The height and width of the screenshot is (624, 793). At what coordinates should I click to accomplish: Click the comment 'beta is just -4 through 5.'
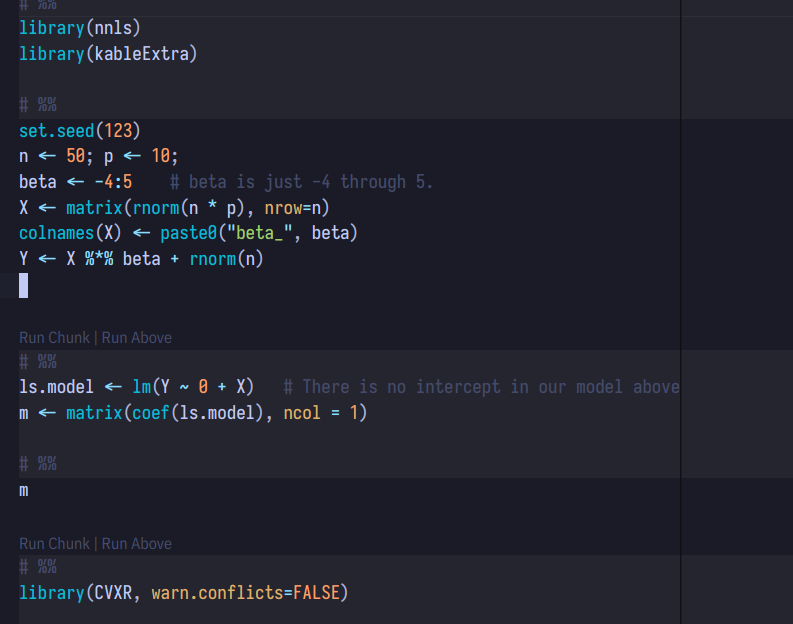click(x=301, y=182)
